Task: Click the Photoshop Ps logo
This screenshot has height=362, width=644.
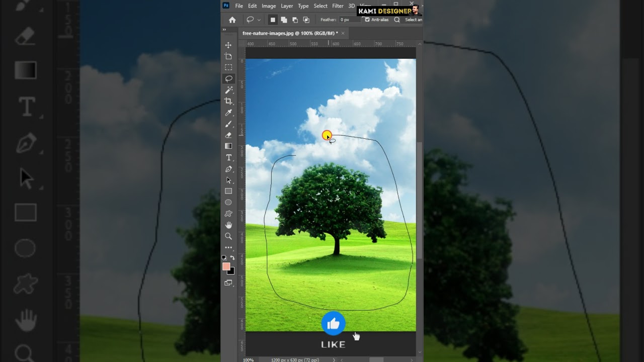Action: [226, 6]
